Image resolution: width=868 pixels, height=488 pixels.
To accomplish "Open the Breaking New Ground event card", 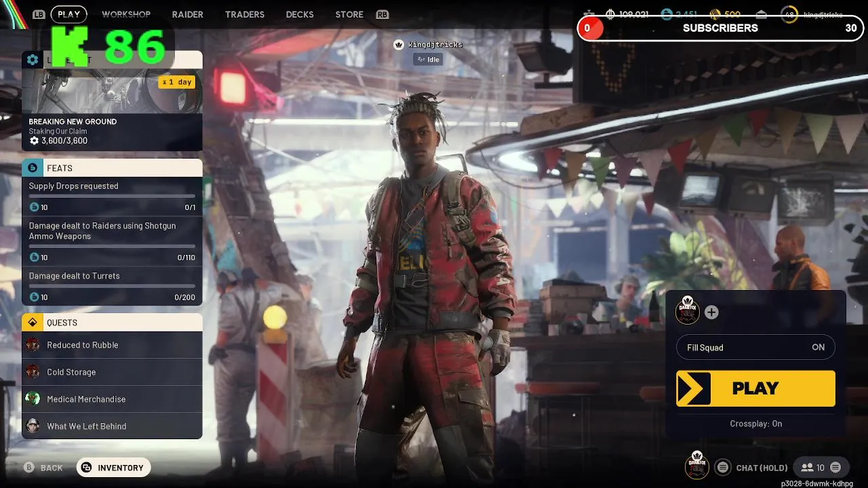I will 112,100.
